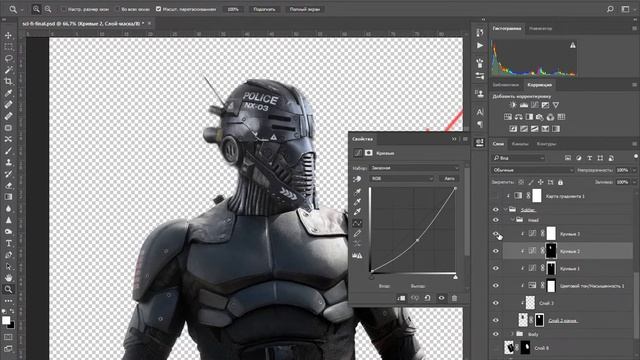This screenshot has width=640, height=360.
Task: Click the Fit Screen button
Action: click(x=264, y=9)
